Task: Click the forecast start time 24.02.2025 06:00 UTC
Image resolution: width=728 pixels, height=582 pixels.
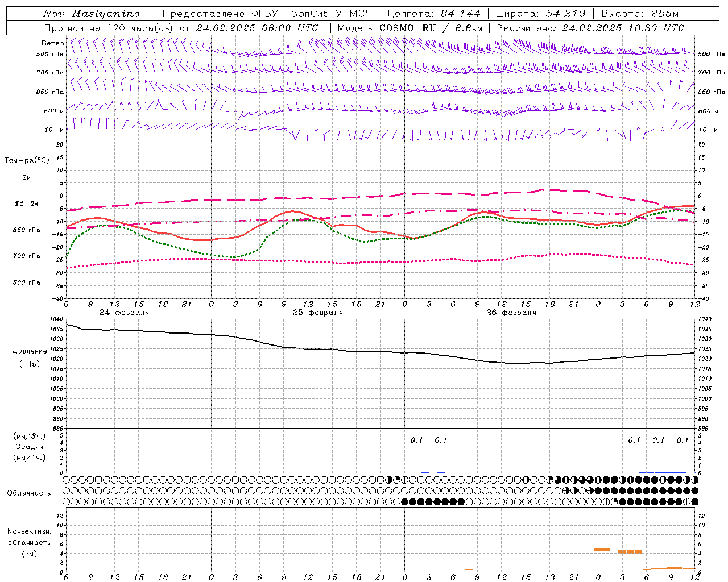Action: click(257, 28)
